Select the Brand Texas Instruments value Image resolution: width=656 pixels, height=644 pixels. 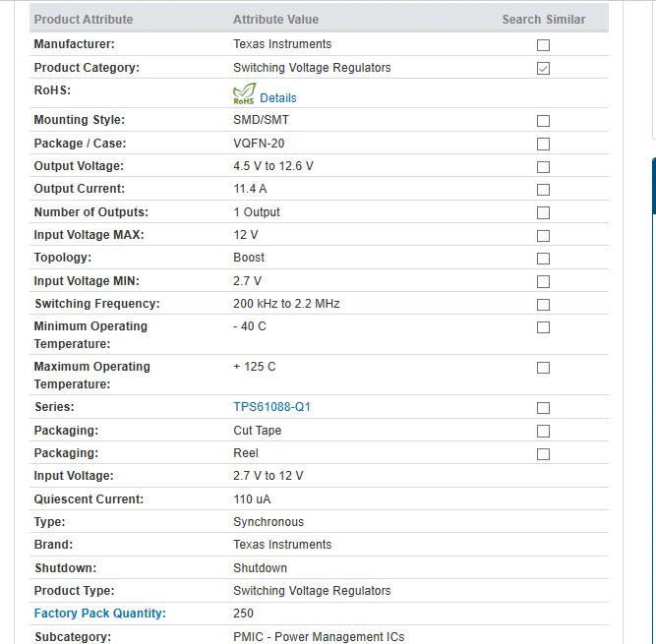tap(282, 545)
